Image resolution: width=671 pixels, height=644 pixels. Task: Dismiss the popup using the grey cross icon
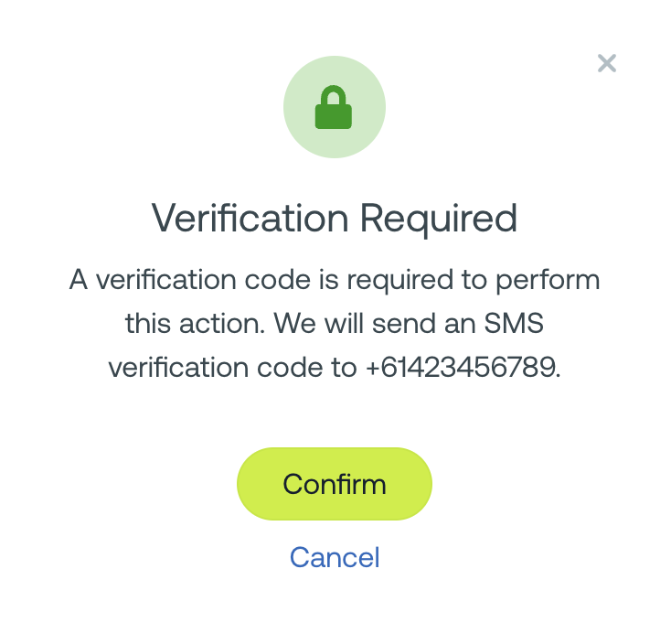(x=606, y=63)
